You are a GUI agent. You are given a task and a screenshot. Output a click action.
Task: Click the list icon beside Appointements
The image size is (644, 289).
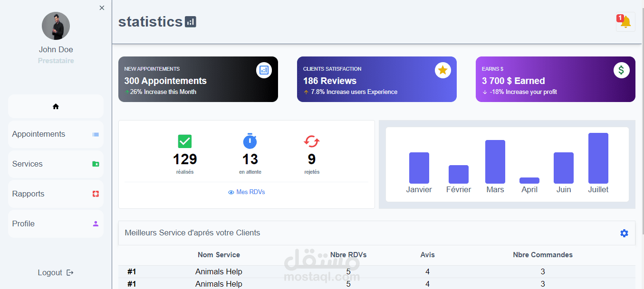click(x=96, y=134)
